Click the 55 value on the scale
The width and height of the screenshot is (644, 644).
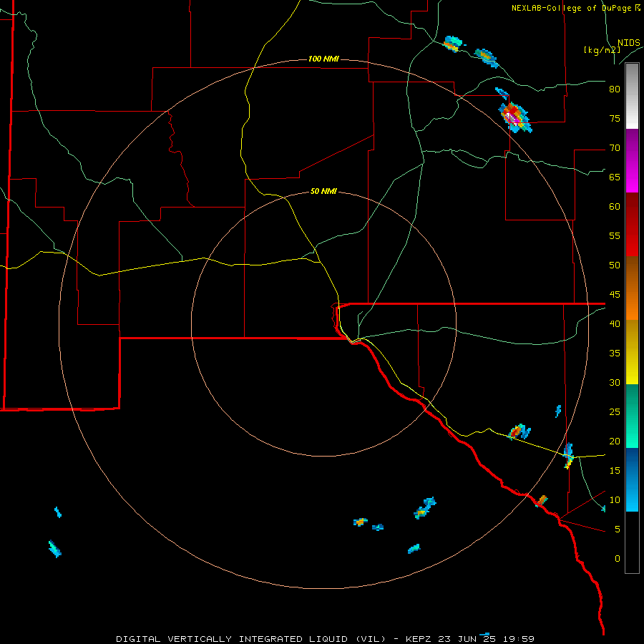[615, 235]
